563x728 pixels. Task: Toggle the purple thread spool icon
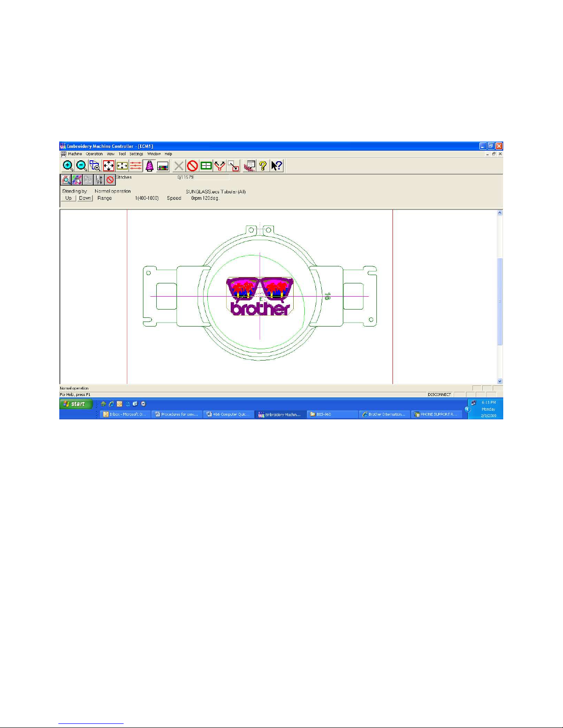tap(149, 166)
